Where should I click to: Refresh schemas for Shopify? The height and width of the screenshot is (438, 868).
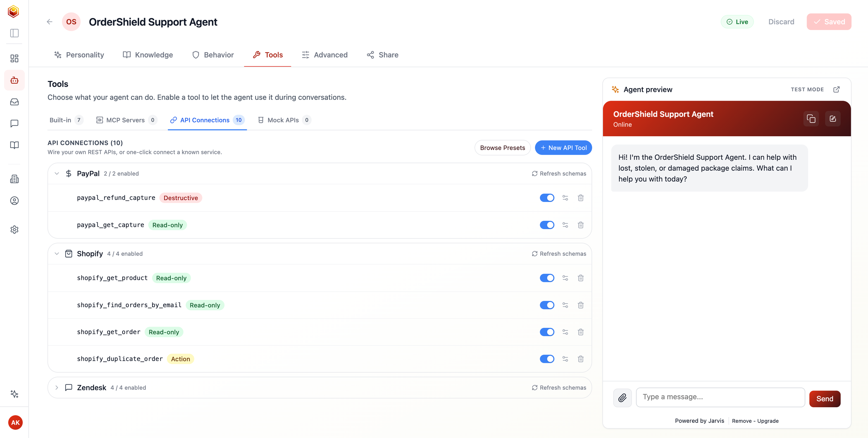pyautogui.click(x=559, y=254)
